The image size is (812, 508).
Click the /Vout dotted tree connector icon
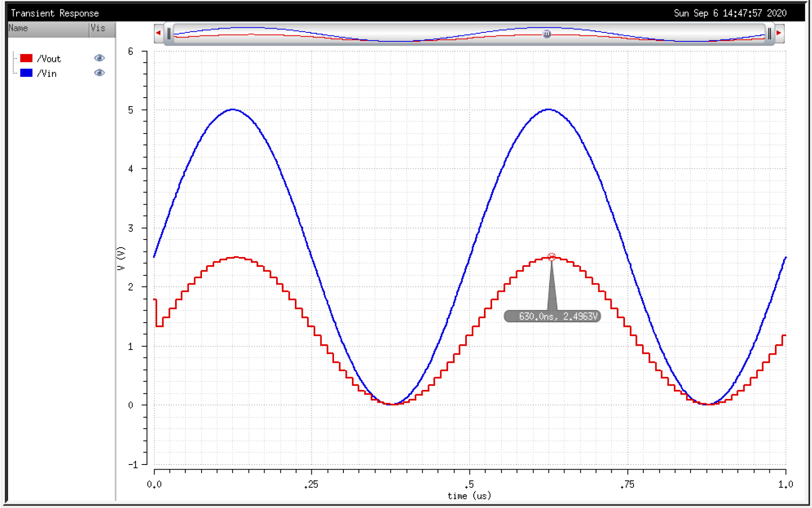(x=14, y=58)
